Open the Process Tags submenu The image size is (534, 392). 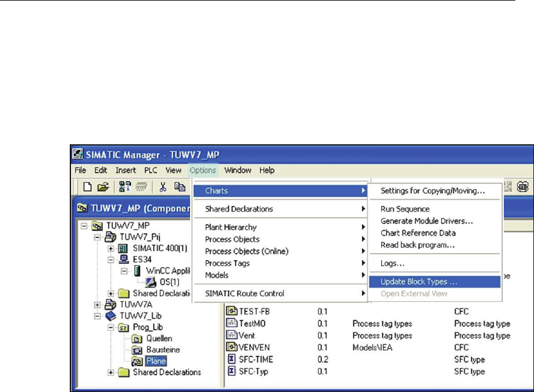[x=281, y=263]
